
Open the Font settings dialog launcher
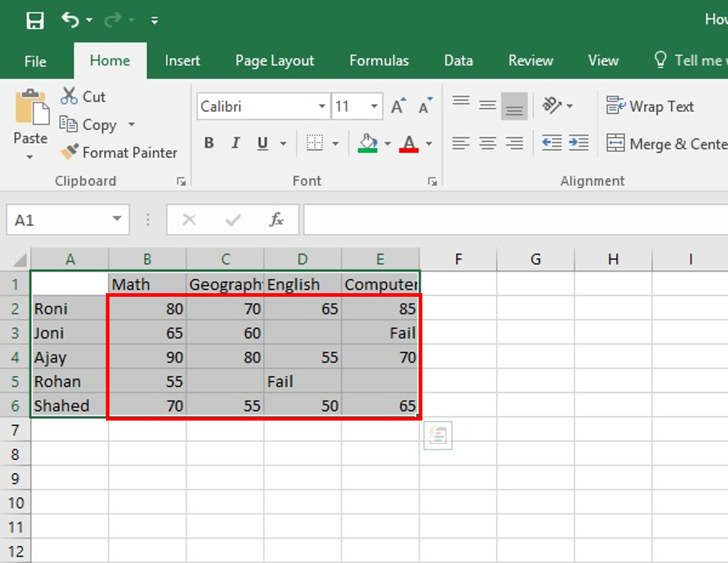[432, 181]
